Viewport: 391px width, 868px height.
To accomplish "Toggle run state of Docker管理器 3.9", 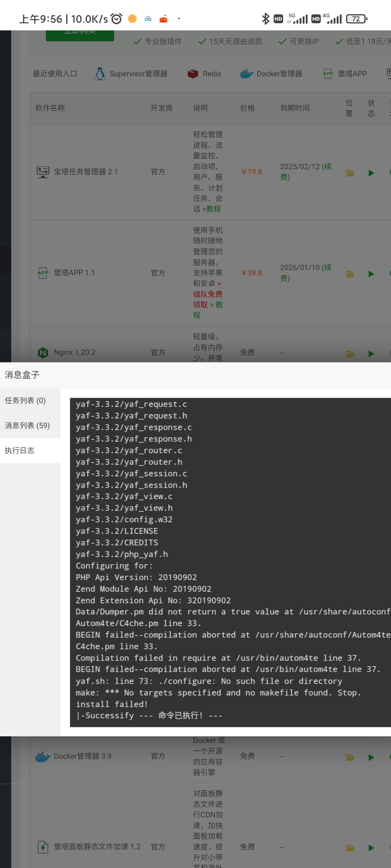I will click(x=371, y=757).
